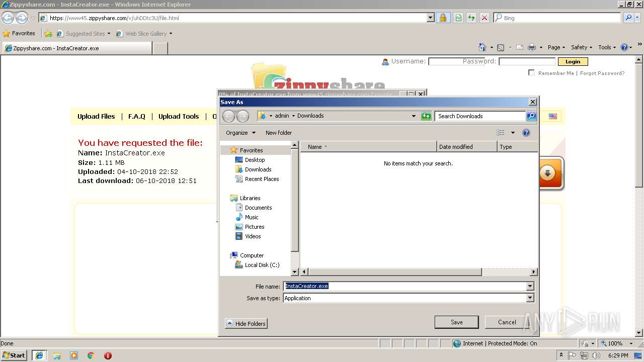Image resolution: width=644 pixels, height=362 pixels.
Task: Click the US flag language icon
Action: (553, 116)
